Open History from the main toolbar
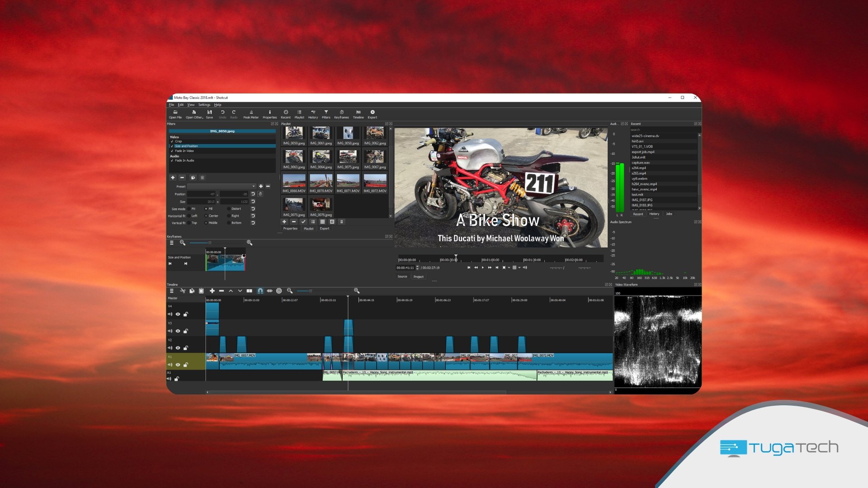 [313, 114]
